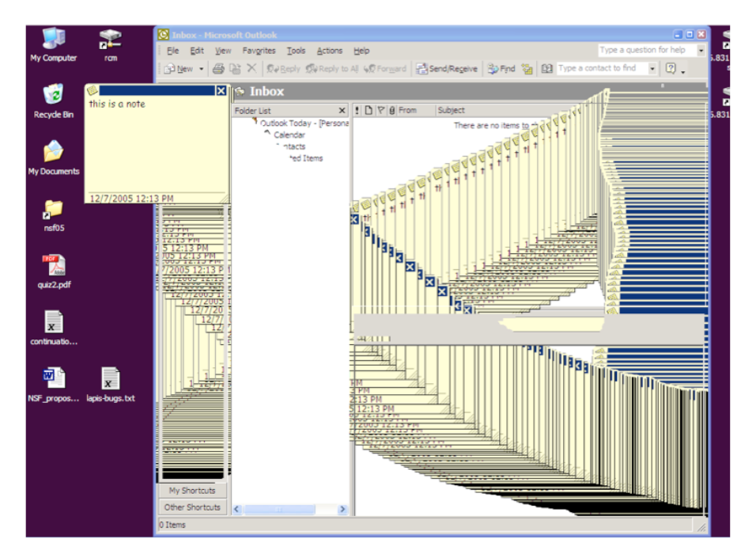Click the Organize icon next to Find
The width and height of the screenshot is (756, 554).
point(527,69)
